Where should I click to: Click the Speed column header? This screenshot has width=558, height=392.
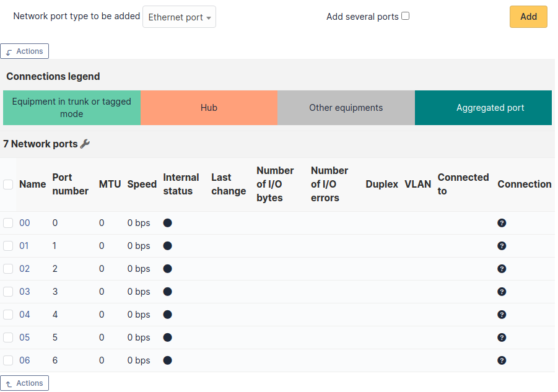(142, 185)
